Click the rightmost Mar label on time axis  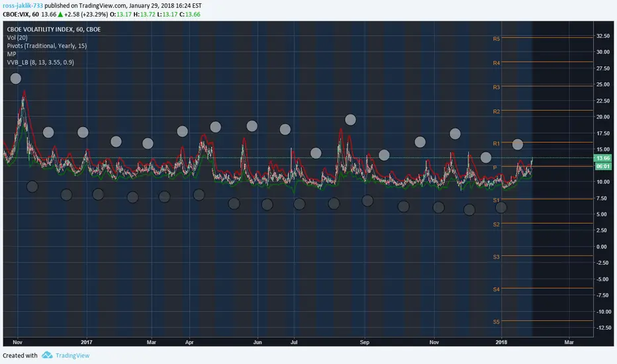pos(569,342)
